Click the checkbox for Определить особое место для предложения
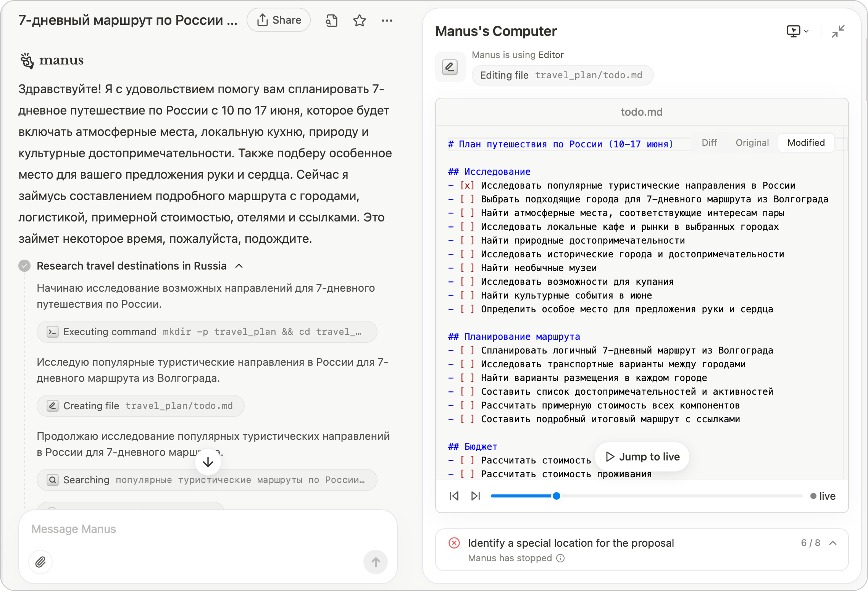Image resolution: width=868 pixels, height=591 pixels. (467, 309)
